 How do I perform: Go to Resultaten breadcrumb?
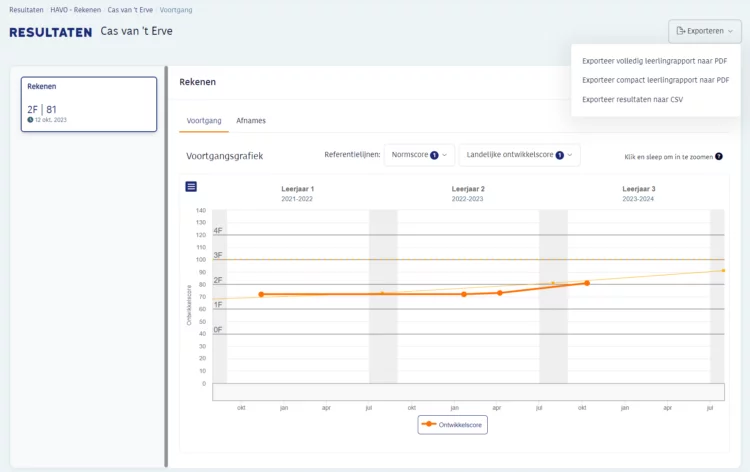(x=26, y=10)
